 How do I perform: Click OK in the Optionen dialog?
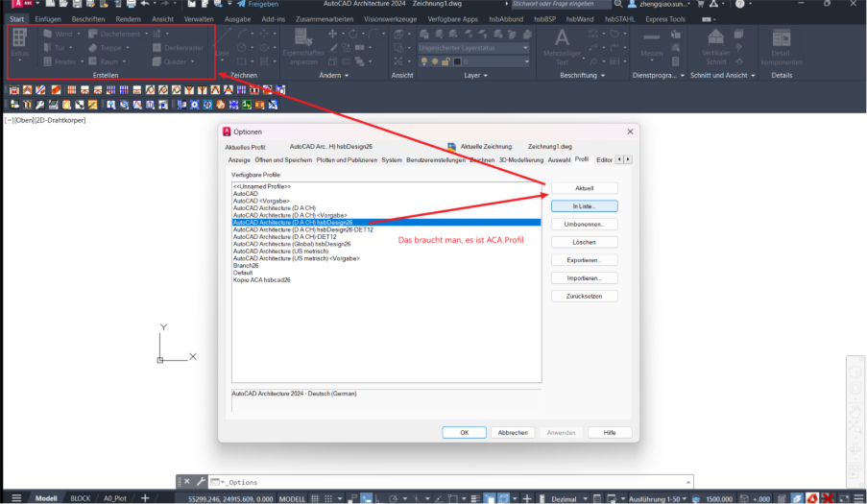[465, 433]
